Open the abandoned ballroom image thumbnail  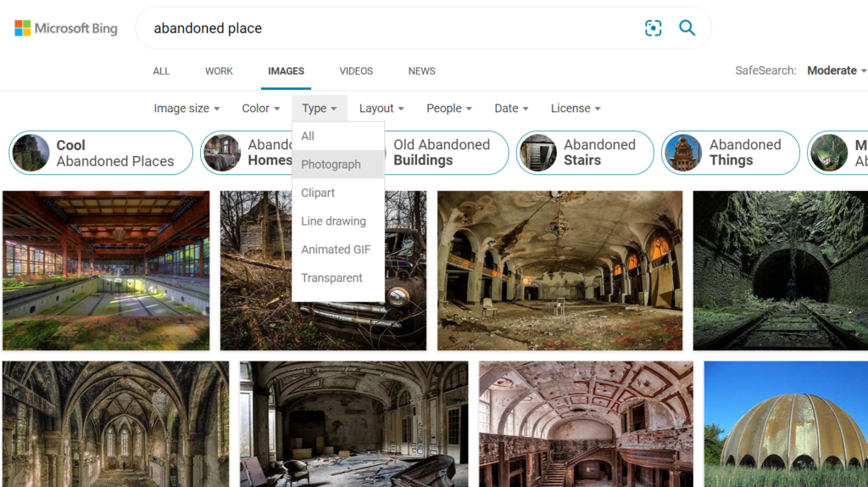[559, 270]
